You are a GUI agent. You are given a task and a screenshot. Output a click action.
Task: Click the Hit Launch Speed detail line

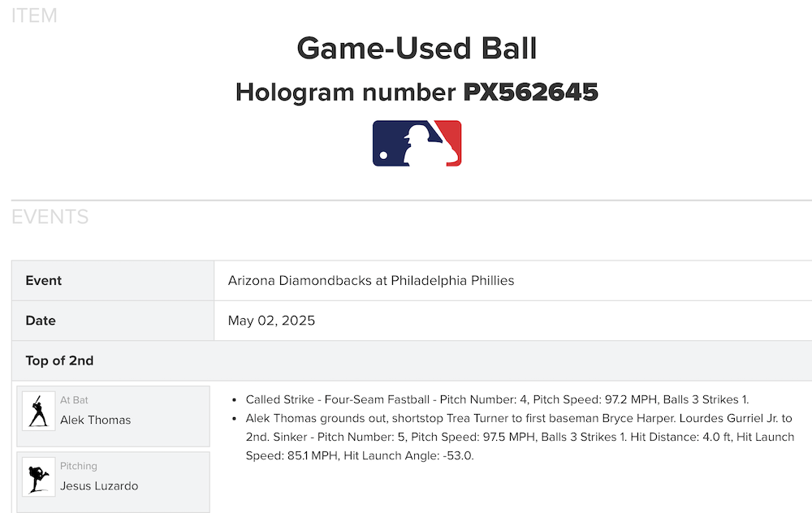[x=359, y=455]
